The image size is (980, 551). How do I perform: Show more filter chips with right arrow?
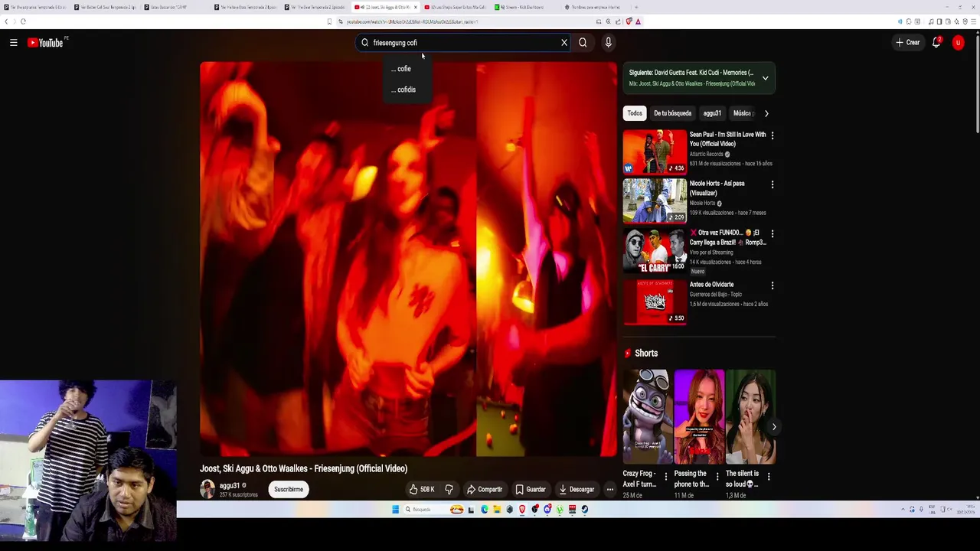pos(766,113)
